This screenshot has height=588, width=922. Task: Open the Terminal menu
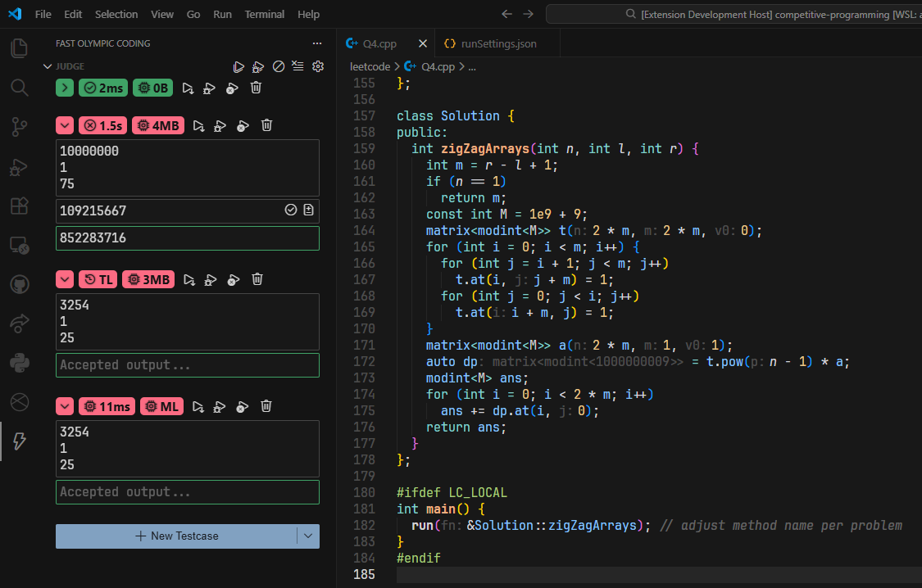264,14
